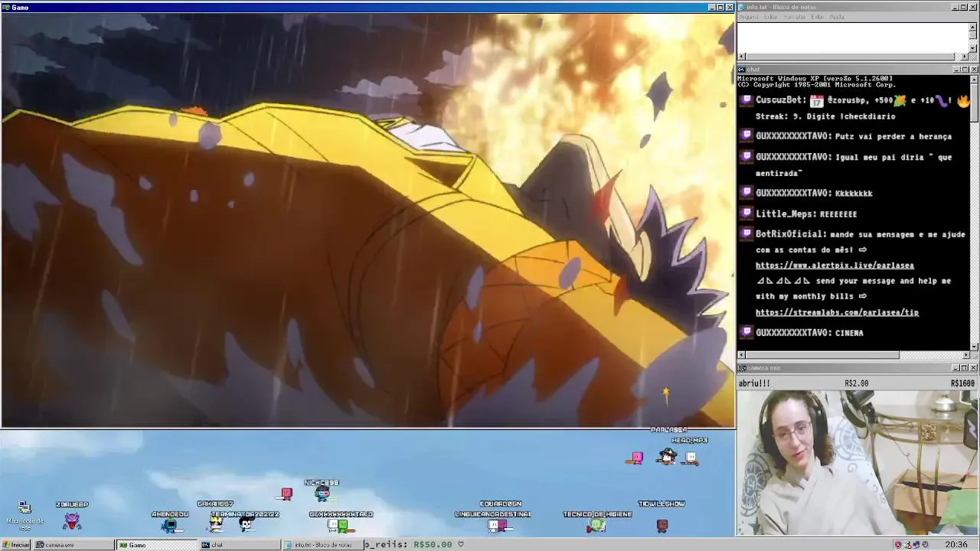The width and height of the screenshot is (980, 551).
Task: Click the TECNICO_DE_HIGIENE green avatar sprite
Action: click(x=597, y=525)
